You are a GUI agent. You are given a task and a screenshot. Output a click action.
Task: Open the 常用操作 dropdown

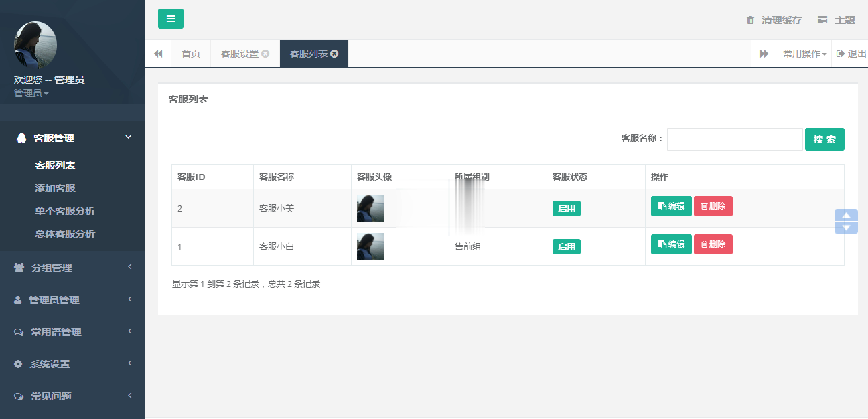pos(804,54)
